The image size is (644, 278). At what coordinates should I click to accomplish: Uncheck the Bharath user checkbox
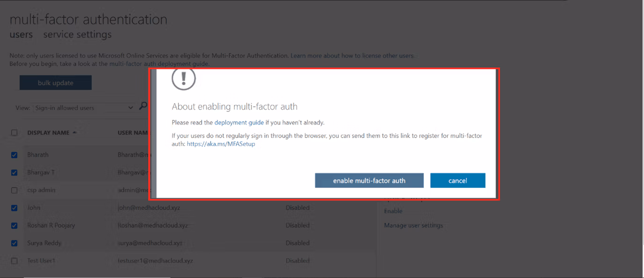tap(14, 154)
